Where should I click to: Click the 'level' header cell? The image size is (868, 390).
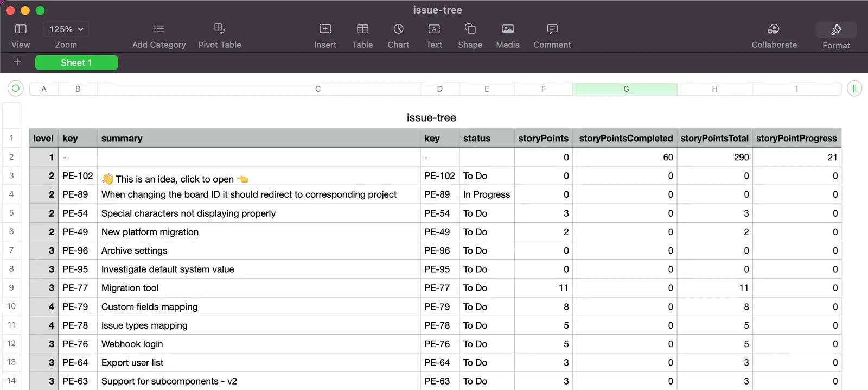point(44,138)
